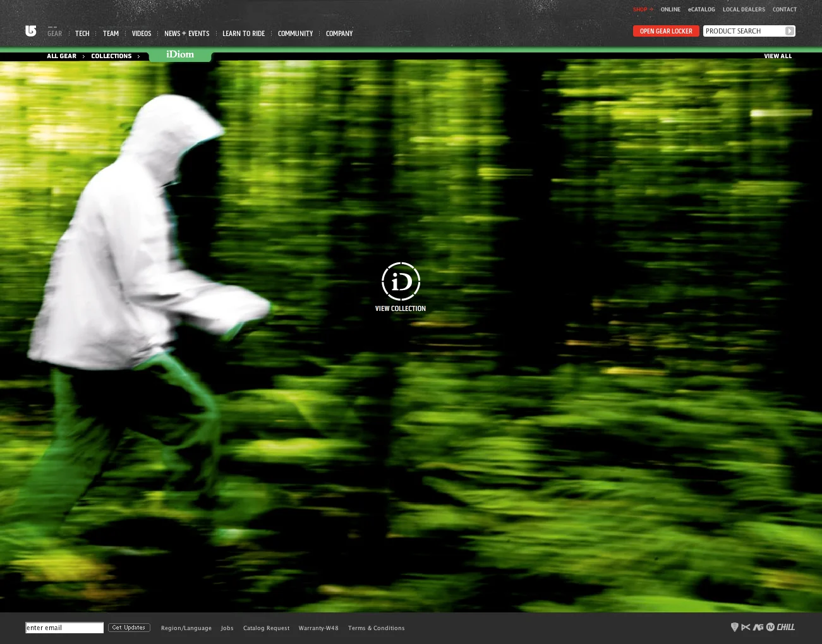
Task: Submit search with the arrow icon
Action: click(790, 31)
